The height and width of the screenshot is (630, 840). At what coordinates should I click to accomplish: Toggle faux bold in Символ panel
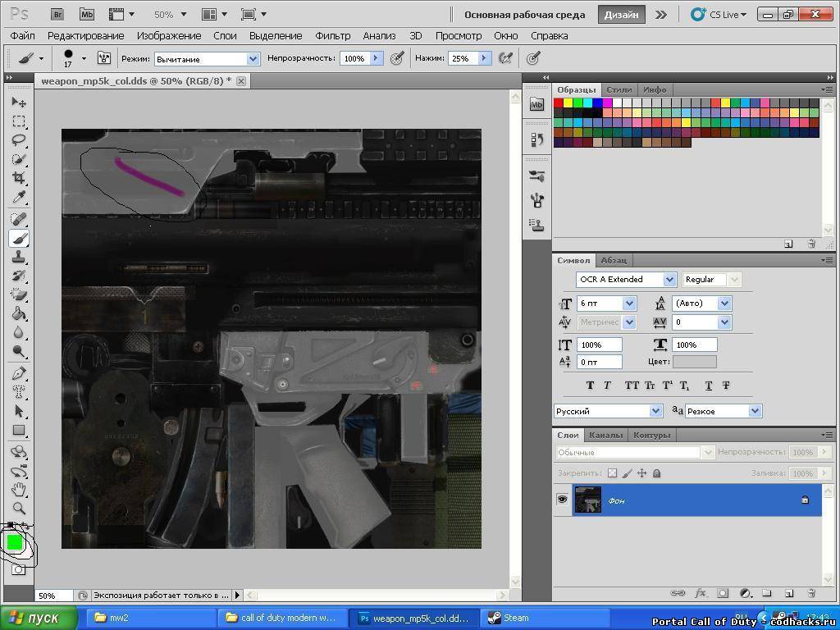[591, 386]
